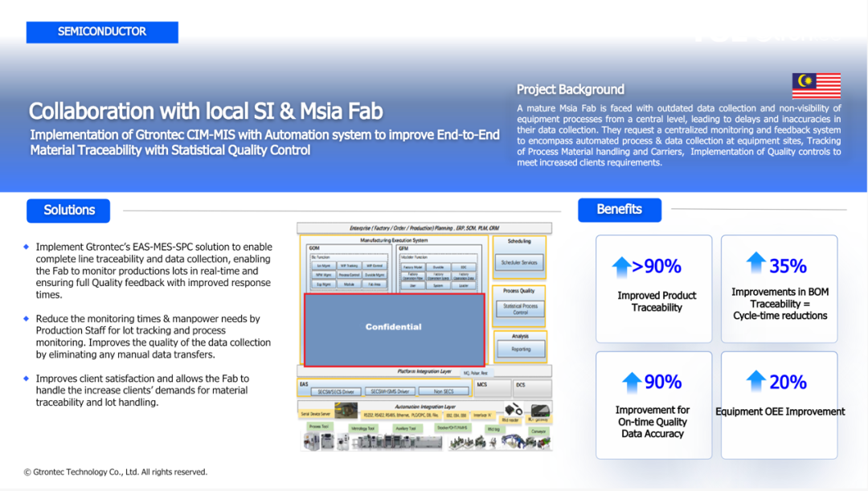Click the Conveyor green label

point(538,432)
